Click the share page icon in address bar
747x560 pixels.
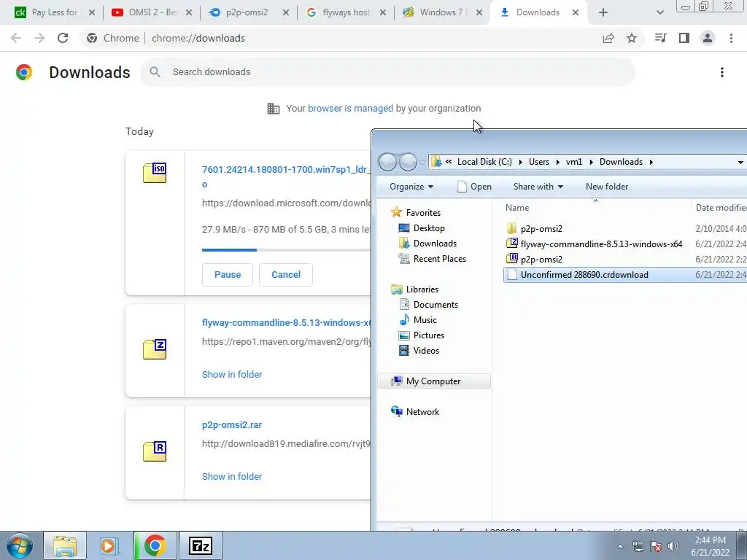[608, 38]
